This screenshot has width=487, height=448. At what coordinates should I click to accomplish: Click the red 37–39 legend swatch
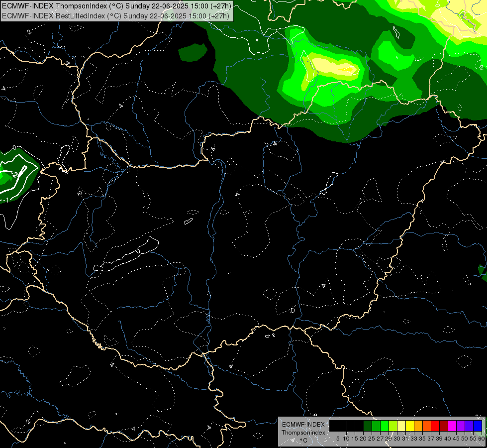[x=435, y=426]
